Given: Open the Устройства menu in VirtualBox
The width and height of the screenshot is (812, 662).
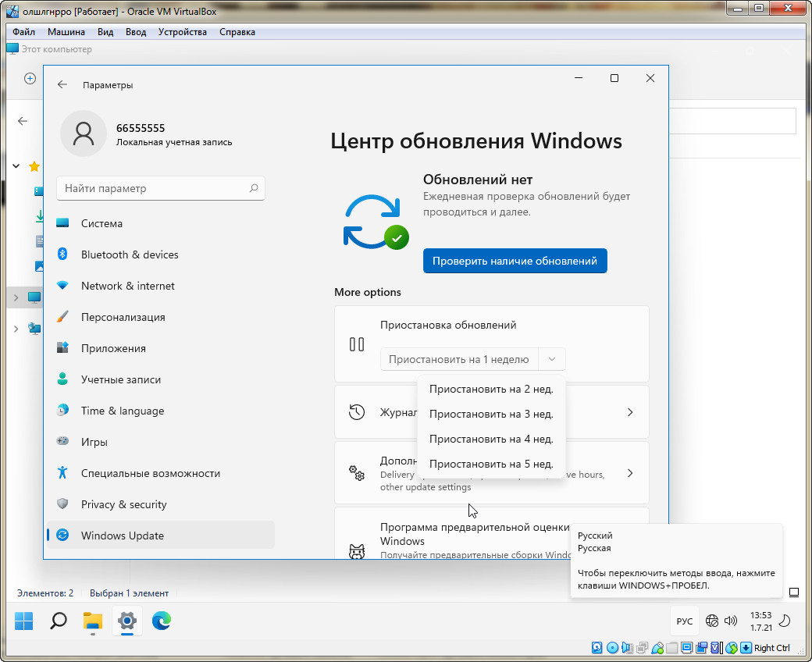Looking at the screenshot, I should coord(182,32).
